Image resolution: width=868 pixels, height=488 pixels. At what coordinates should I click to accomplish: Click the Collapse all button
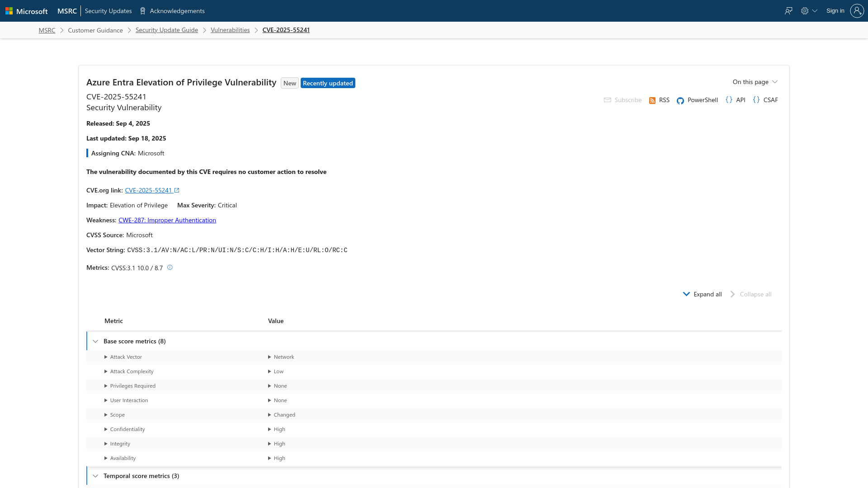750,294
